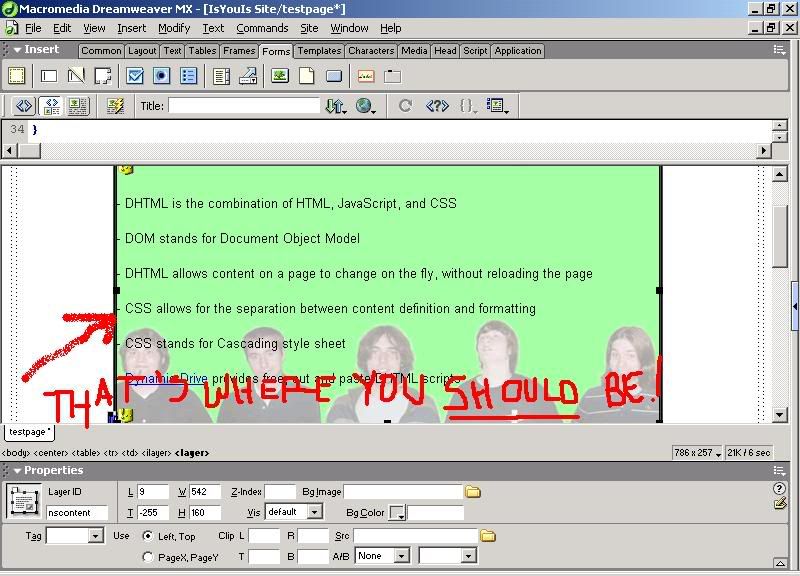This screenshot has height=576, width=800.
Task: Click the Refresh Design View icon
Action: coord(405,106)
